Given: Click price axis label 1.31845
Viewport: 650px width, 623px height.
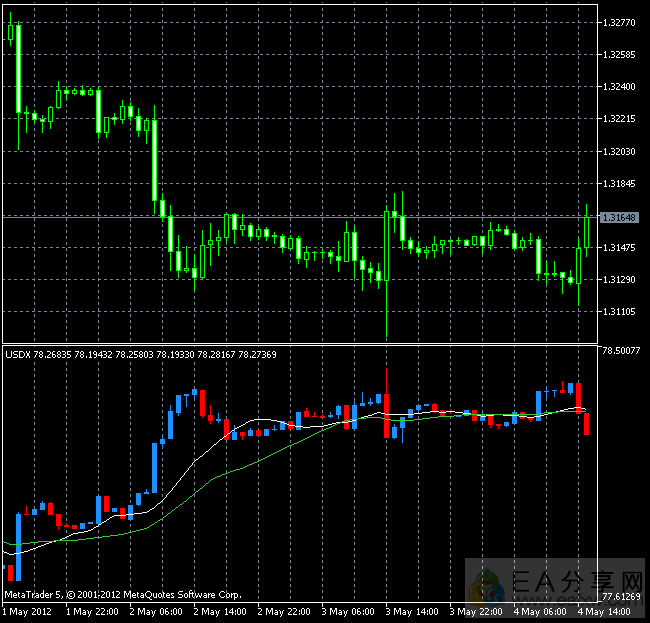Looking at the screenshot, I should (619, 184).
